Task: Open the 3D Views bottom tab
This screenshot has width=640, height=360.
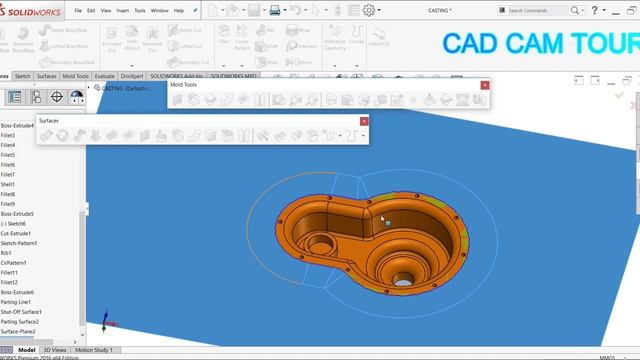Action: pos(55,350)
